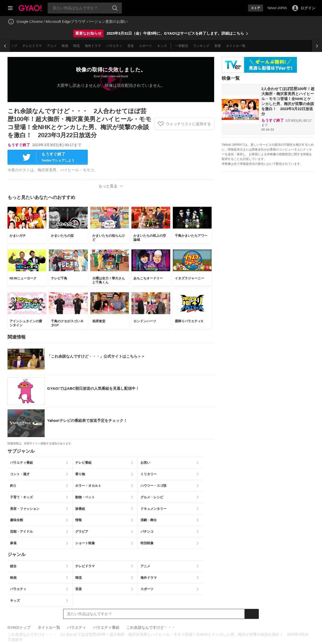Select 韓流 in top navigation
This screenshot has height=644, width=322.
click(x=76, y=46)
